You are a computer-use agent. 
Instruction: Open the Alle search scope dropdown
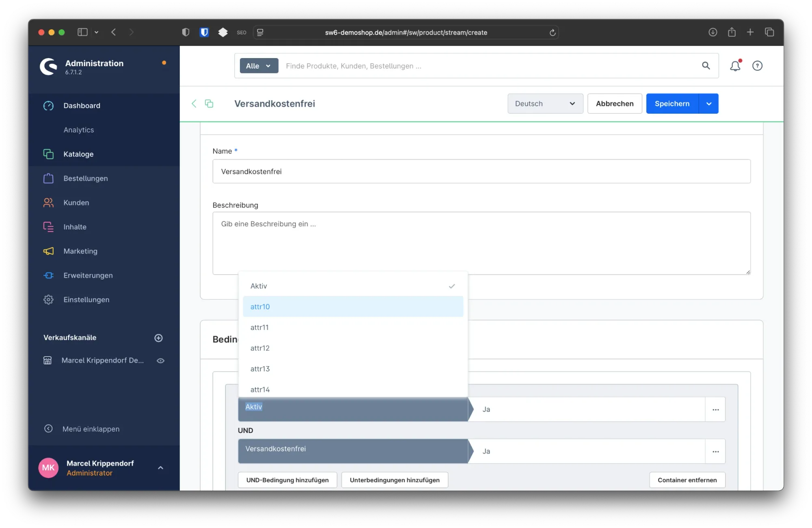(259, 65)
